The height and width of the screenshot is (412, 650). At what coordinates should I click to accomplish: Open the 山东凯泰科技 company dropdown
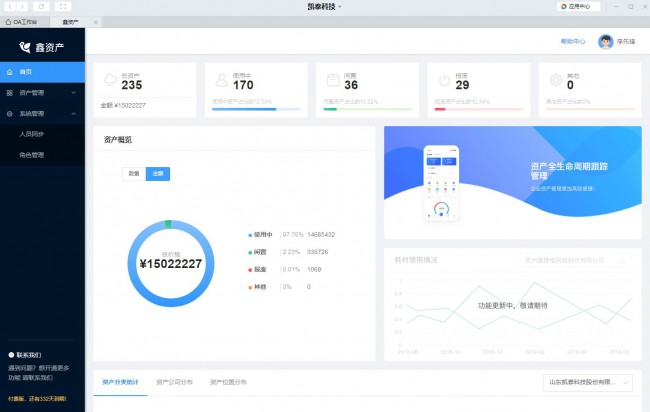[x=588, y=382]
